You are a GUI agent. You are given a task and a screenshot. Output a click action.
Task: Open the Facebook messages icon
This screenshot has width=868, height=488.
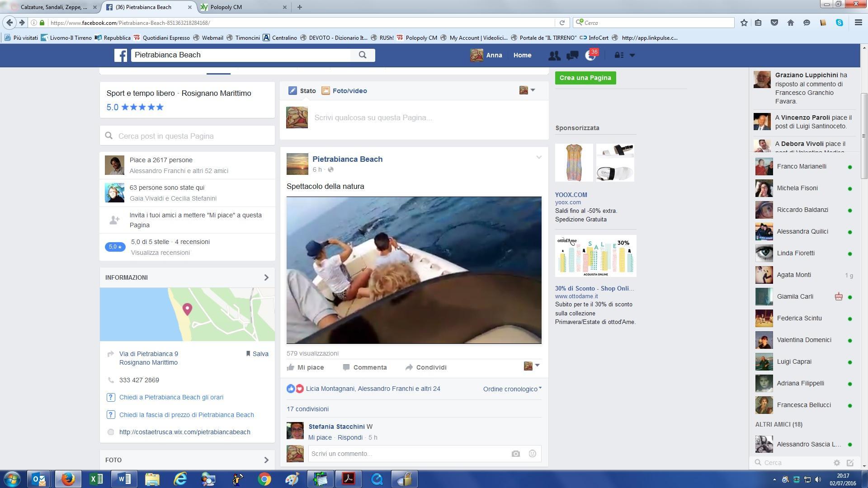click(572, 55)
